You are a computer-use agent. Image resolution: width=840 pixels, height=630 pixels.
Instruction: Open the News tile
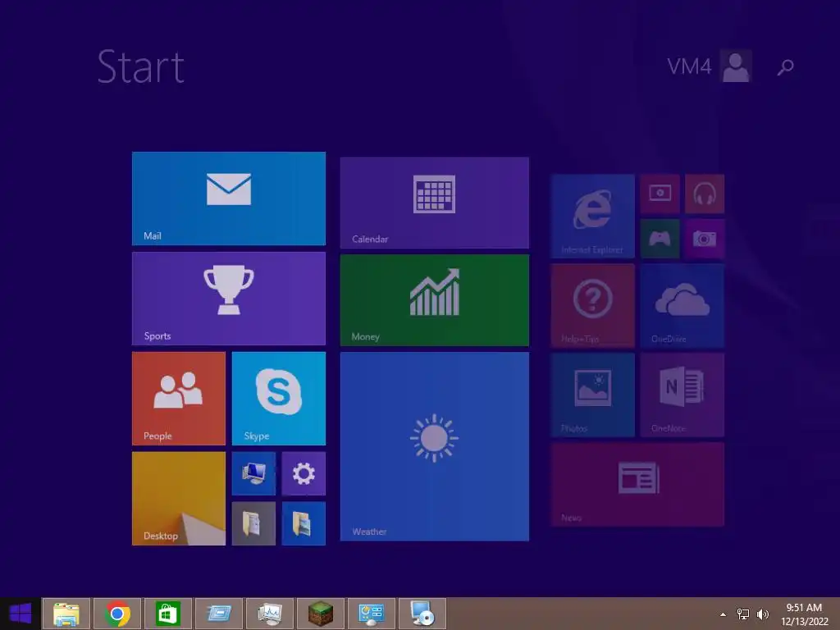click(x=637, y=484)
